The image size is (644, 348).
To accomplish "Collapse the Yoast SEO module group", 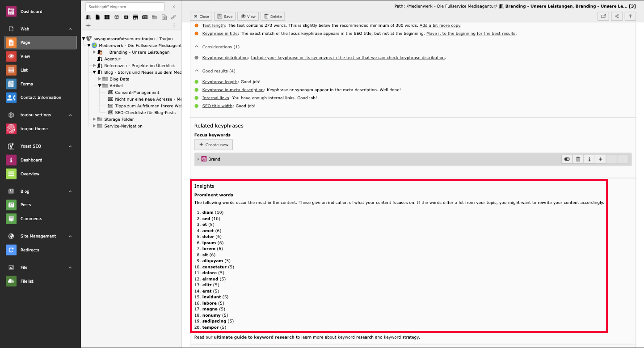I will 70,146.
